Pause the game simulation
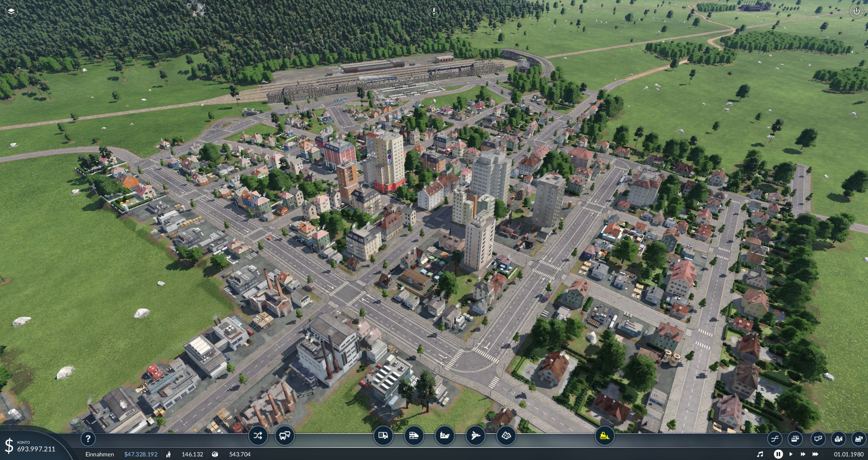This screenshot has height=460, width=868. tap(778, 454)
